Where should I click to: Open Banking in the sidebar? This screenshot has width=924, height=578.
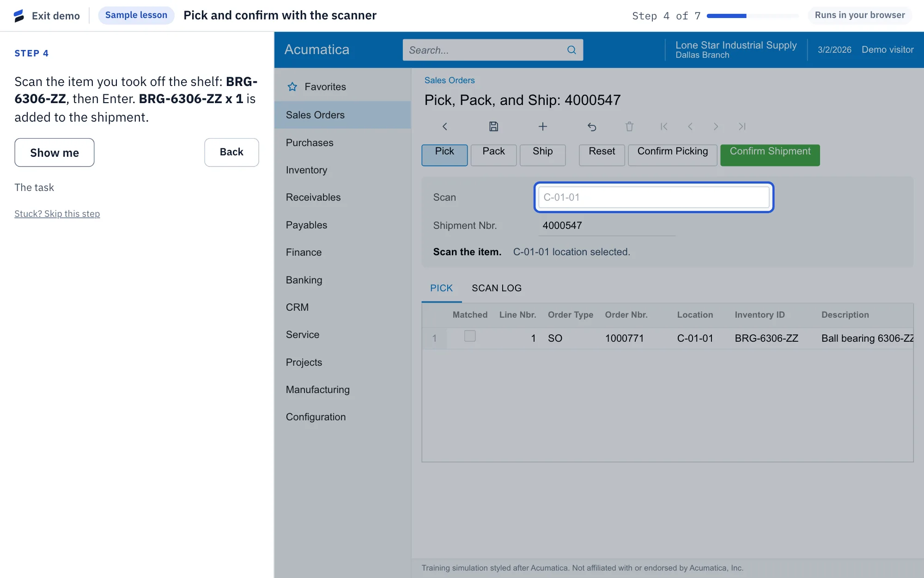pos(342,280)
